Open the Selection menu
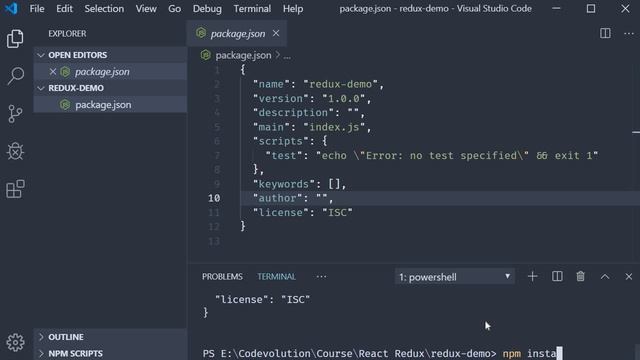 point(104,9)
